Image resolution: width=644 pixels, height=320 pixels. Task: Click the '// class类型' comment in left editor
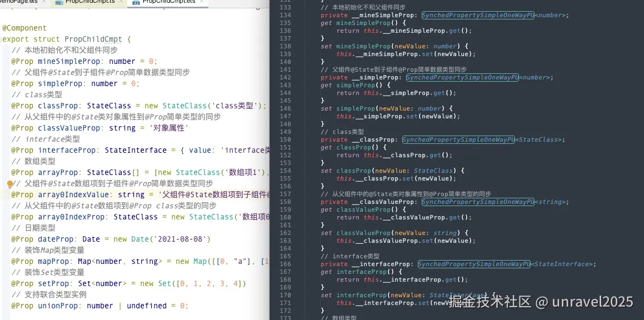pyautogui.click(x=37, y=94)
